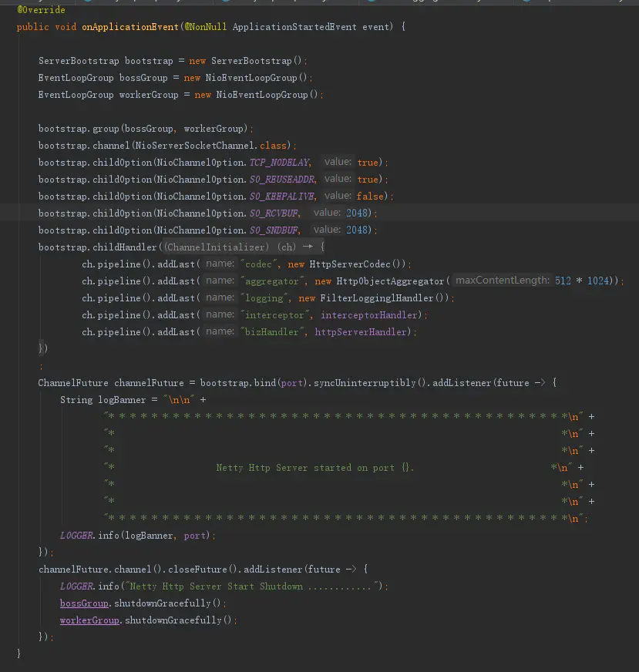Viewport: 639px width, 672px height.
Task: Click the underlined workerGroup variable
Action: [x=89, y=620]
